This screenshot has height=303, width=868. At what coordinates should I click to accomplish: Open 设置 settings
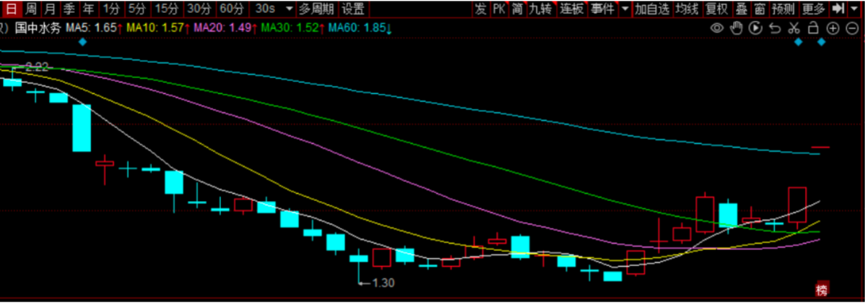point(353,9)
